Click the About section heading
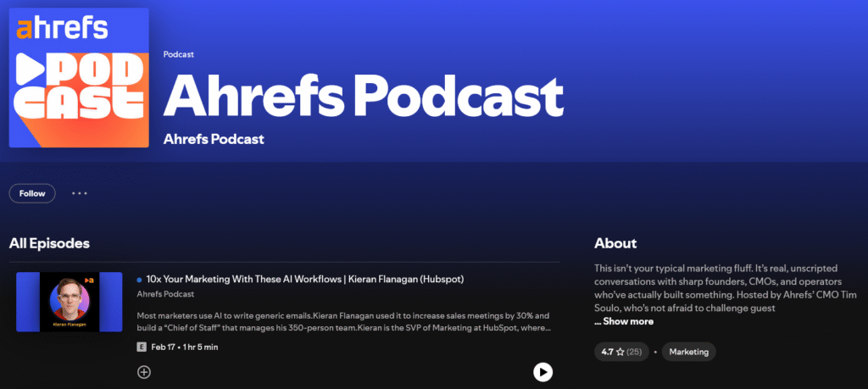Screen dimensions: 868x389 (615, 244)
